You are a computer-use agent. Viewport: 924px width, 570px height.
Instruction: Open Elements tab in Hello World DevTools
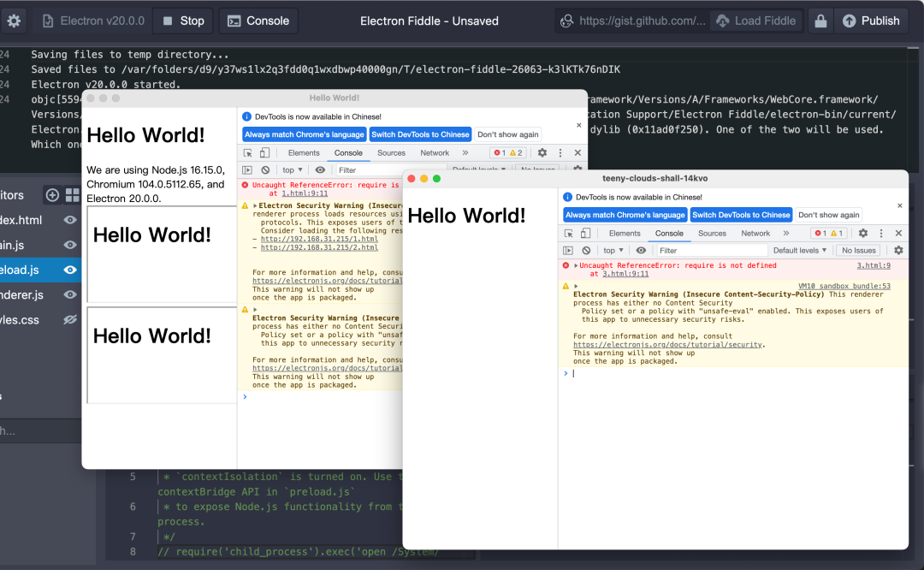tap(304, 152)
